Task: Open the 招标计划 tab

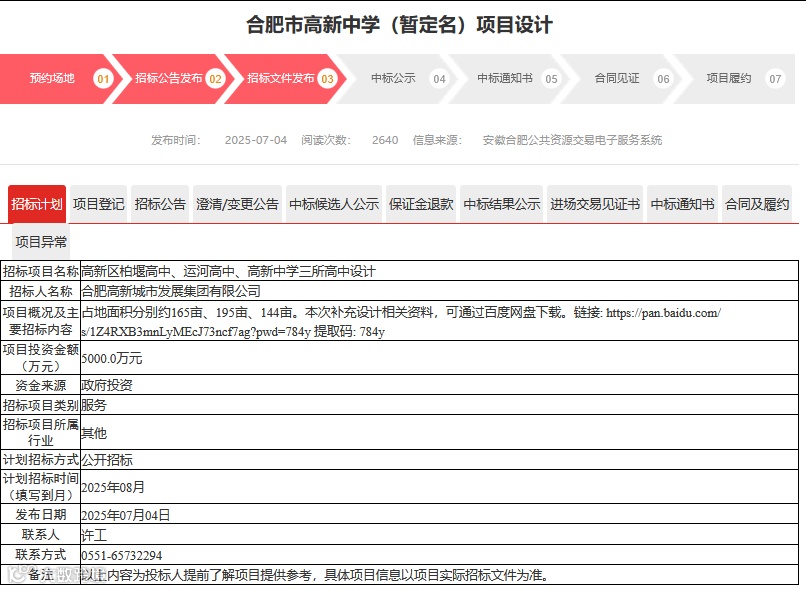Action: click(37, 204)
